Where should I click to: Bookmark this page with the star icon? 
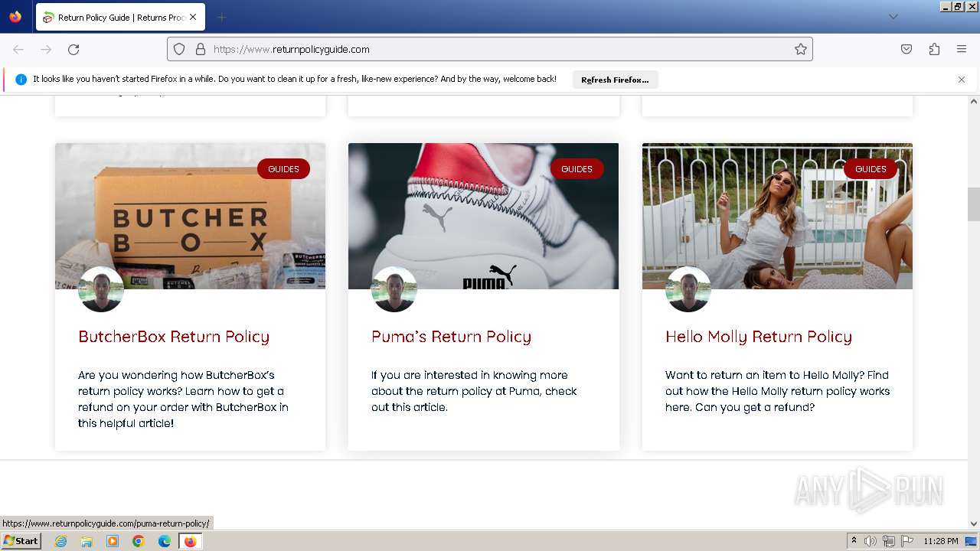(x=800, y=49)
